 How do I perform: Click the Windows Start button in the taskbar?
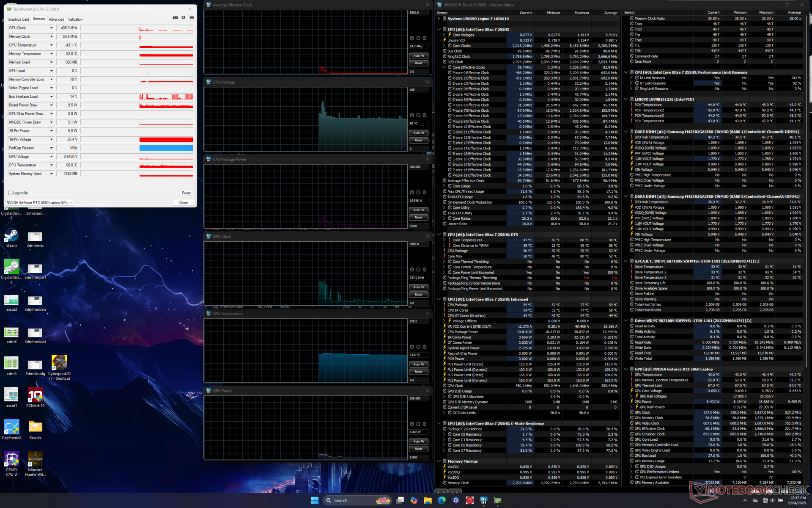click(x=315, y=500)
